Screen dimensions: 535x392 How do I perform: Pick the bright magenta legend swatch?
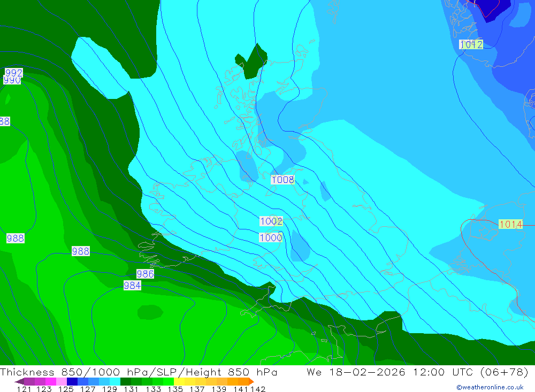click(51, 381)
